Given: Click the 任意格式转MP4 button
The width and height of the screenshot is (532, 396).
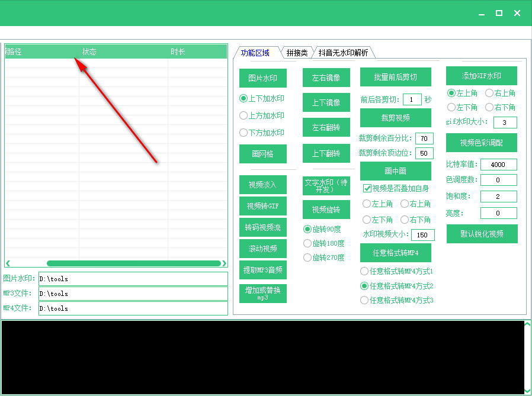Looking at the screenshot, I should tap(396, 253).
